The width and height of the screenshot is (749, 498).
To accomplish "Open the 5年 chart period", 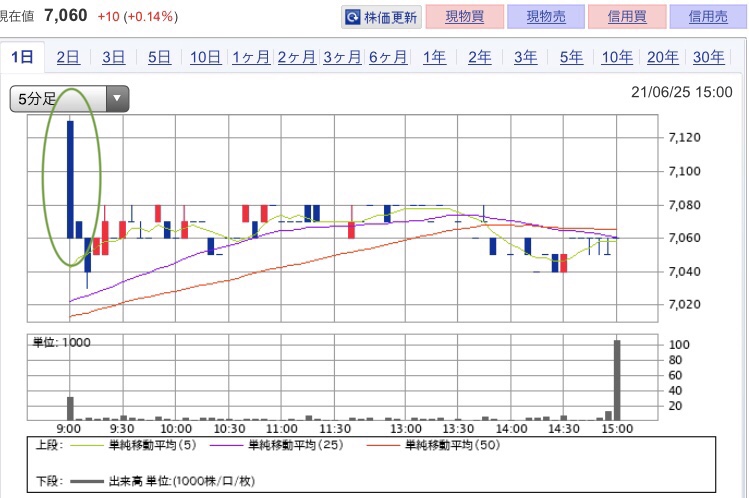I will pyautogui.click(x=571, y=57).
